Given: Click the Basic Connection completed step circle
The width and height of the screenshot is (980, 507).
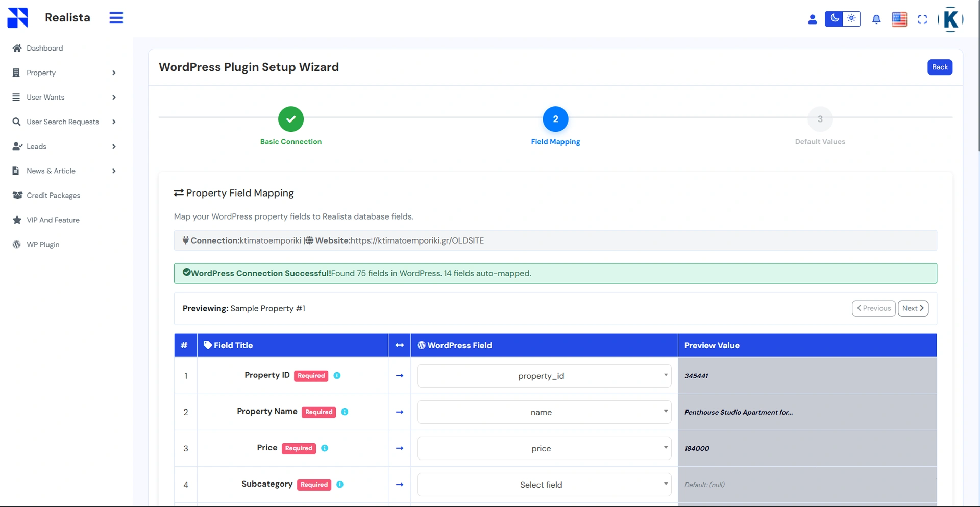Looking at the screenshot, I should [x=291, y=119].
